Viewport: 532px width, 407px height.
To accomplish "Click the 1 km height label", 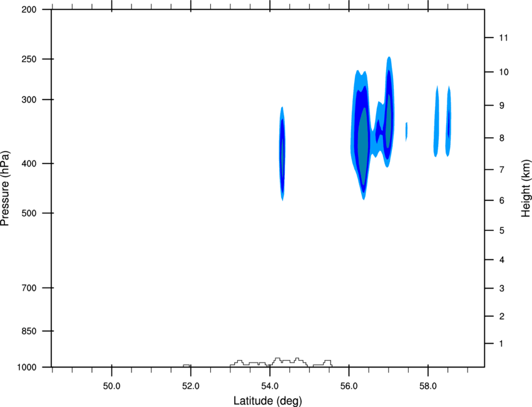I will click(501, 344).
